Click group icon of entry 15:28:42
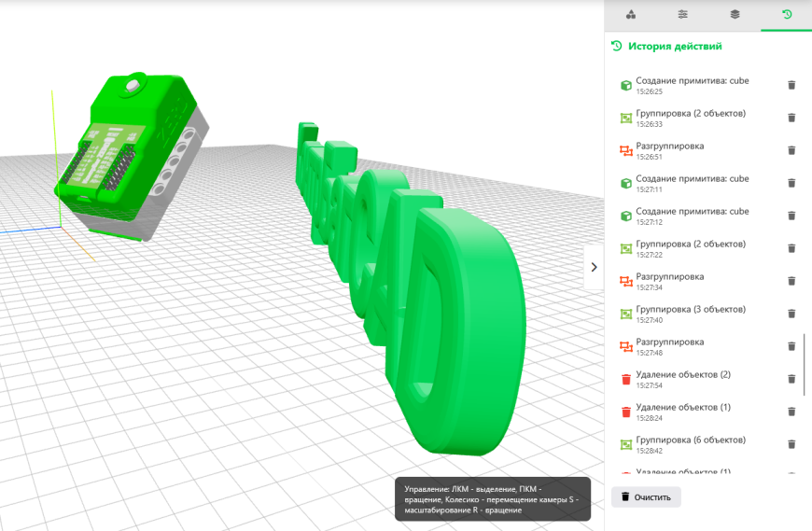812x531 pixels. pyautogui.click(x=626, y=444)
